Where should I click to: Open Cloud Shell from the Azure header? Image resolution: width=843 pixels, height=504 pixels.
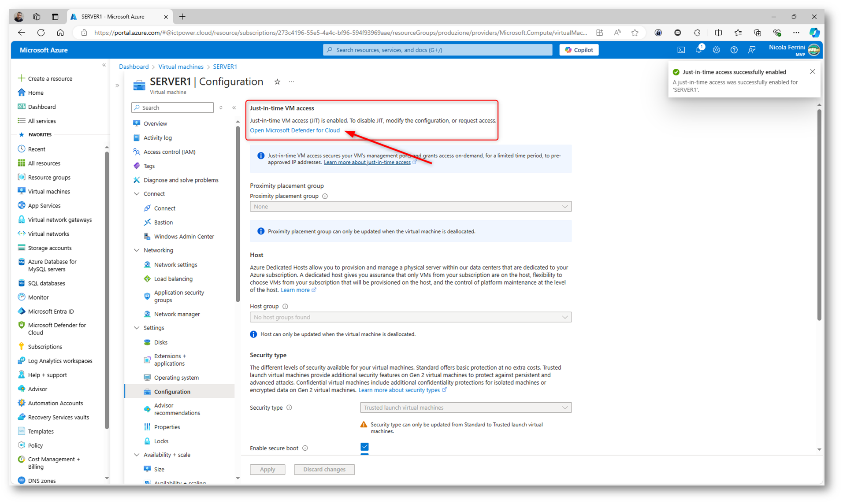point(681,50)
